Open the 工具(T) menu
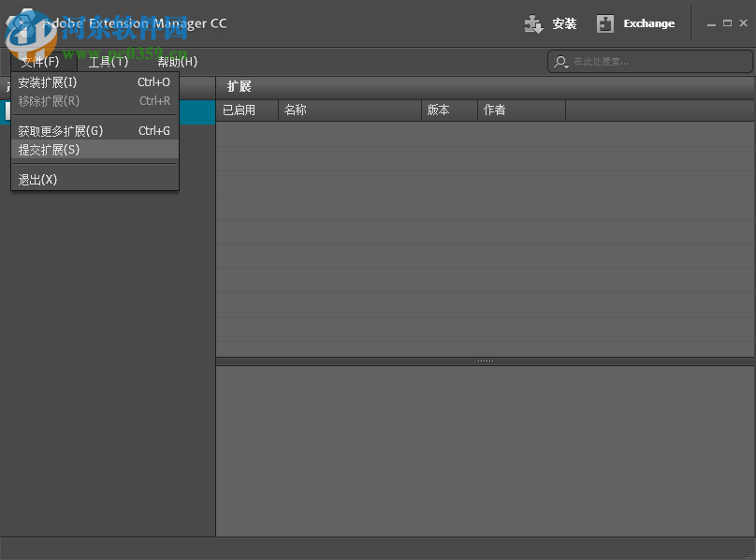The image size is (756, 560). coord(107,61)
